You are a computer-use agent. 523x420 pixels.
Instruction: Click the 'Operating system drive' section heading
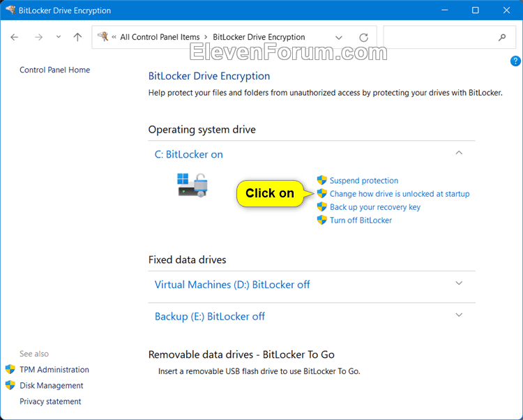(202, 130)
